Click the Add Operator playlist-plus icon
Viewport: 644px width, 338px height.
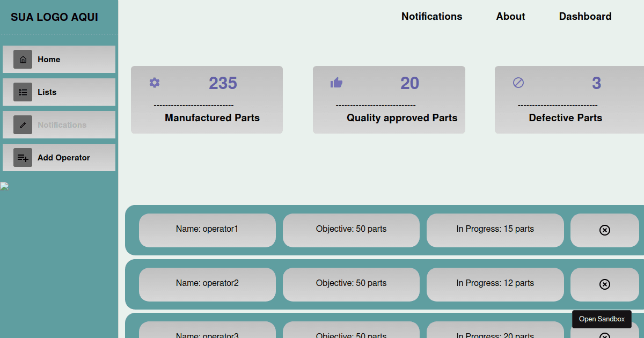tap(23, 158)
